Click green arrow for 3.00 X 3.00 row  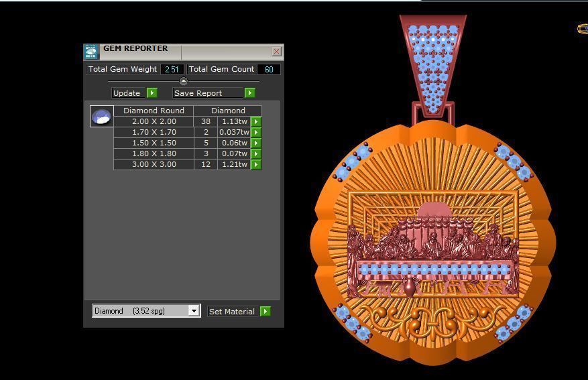pyautogui.click(x=256, y=164)
